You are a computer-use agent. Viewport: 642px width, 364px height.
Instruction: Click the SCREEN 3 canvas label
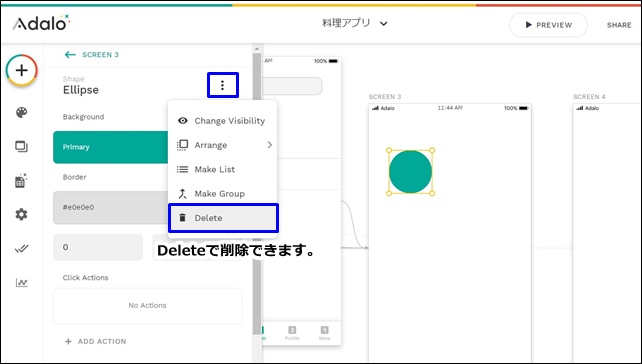385,97
